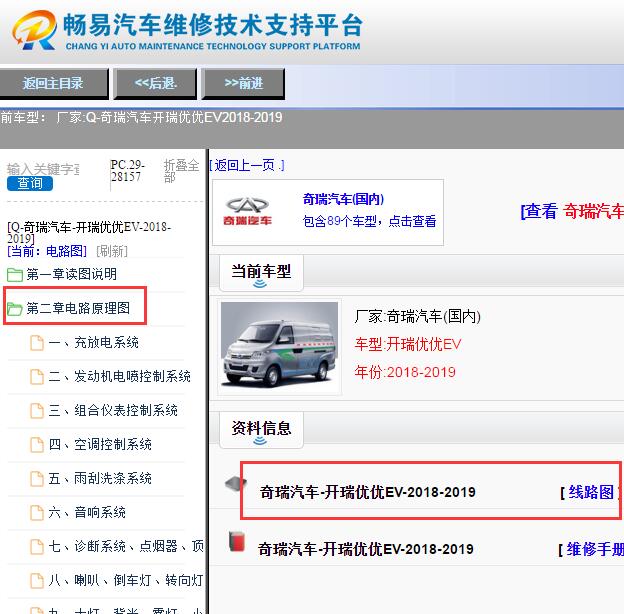Click document icon beside 雨刮洗涤系统
The width and height of the screenshot is (624, 614).
tap(37, 479)
